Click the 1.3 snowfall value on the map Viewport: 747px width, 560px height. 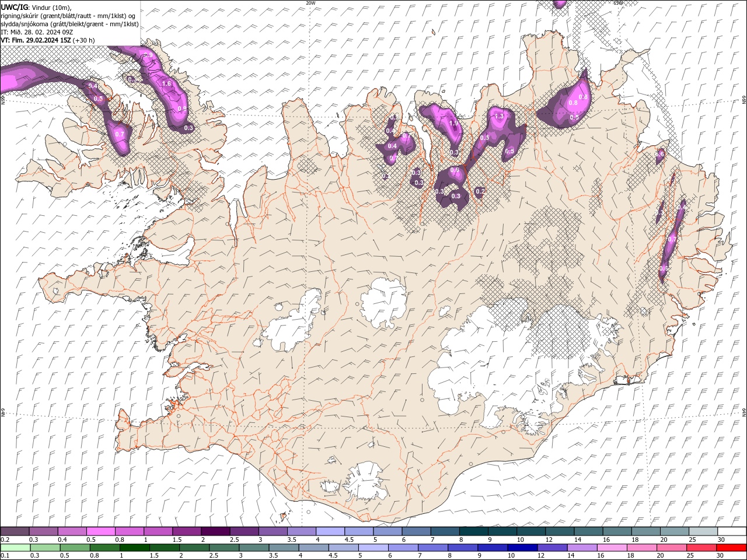pos(499,116)
